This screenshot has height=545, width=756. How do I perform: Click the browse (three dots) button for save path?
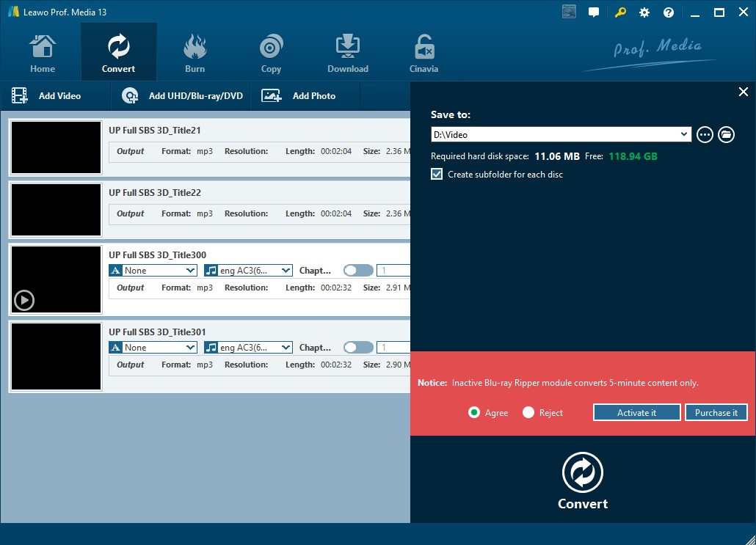(705, 135)
